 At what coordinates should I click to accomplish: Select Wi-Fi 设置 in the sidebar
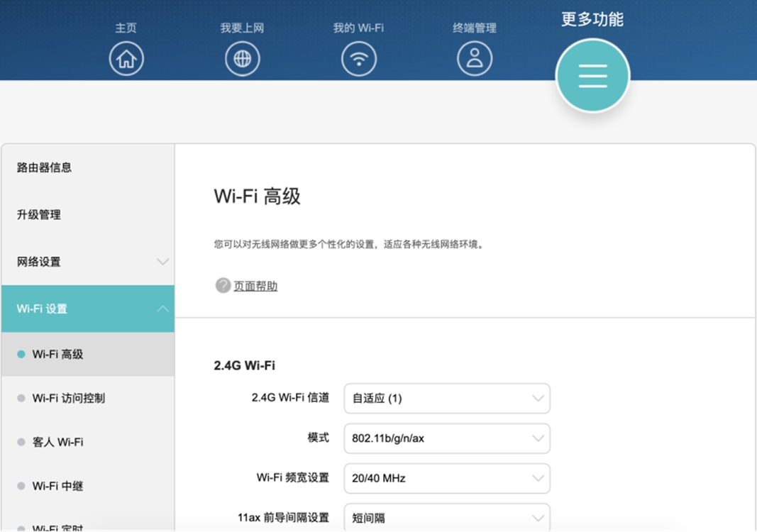point(87,309)
